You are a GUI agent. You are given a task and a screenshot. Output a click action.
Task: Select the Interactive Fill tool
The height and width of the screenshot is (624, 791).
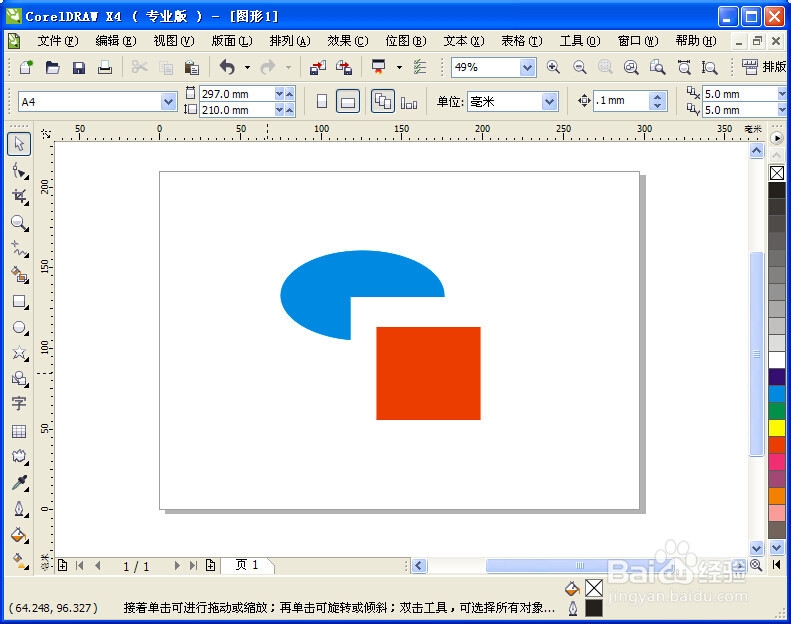pos(19,561)
